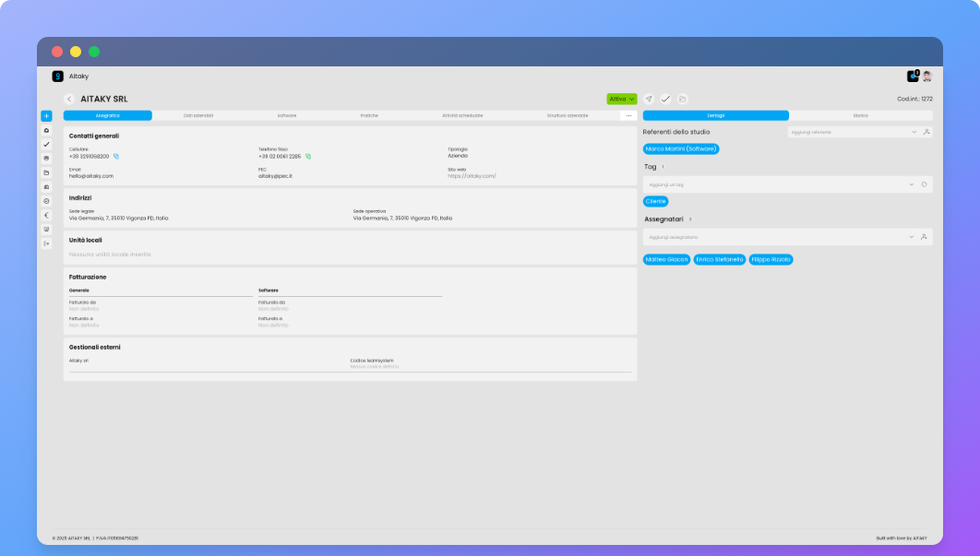The image size is (980, 556).
Task: Open the notifications bell at top right
Action: (x=913, y=76)
